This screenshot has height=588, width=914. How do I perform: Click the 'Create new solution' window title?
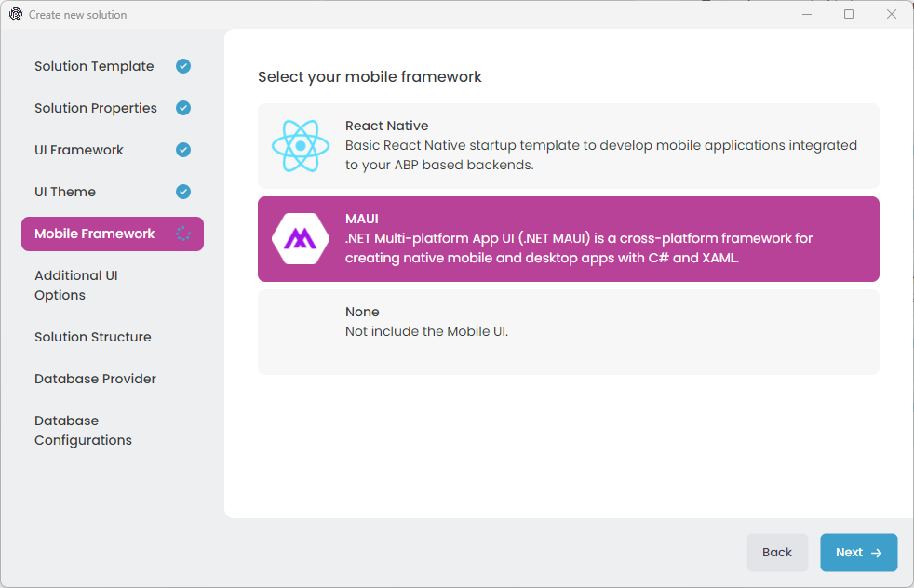pyautogui.click(x=77, y=15)
